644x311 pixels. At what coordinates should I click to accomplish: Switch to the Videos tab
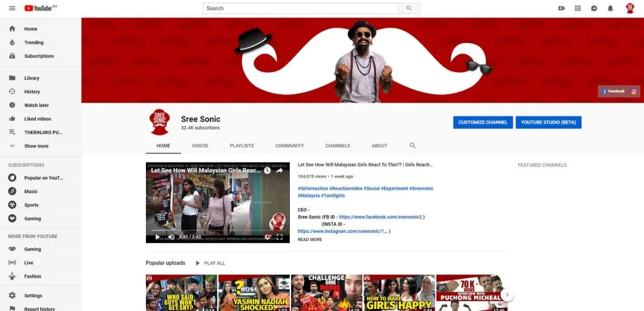pyautogui.click(x=200, y=145)
